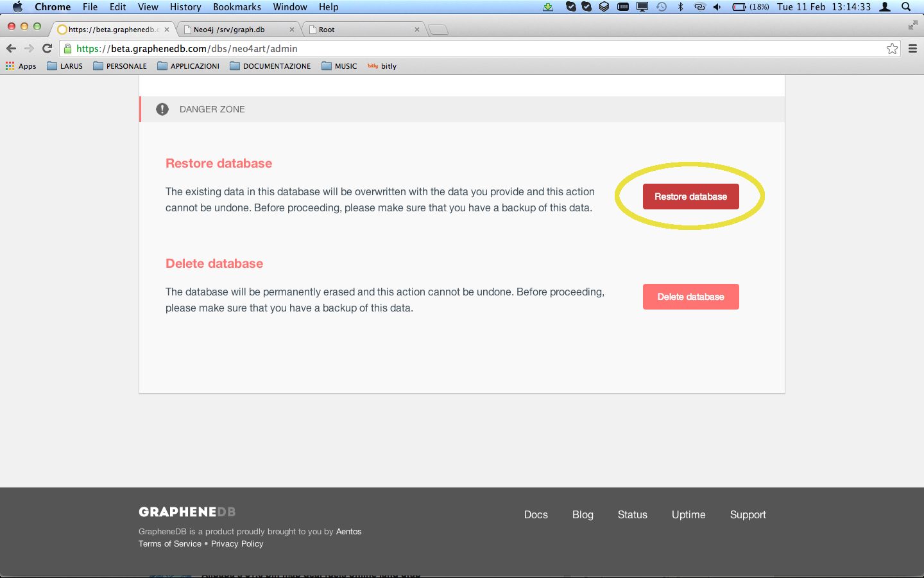The width and height of the screenshot is (924, 578).
Task: Bookmark this page with the star icon
Action: (892, 48)
